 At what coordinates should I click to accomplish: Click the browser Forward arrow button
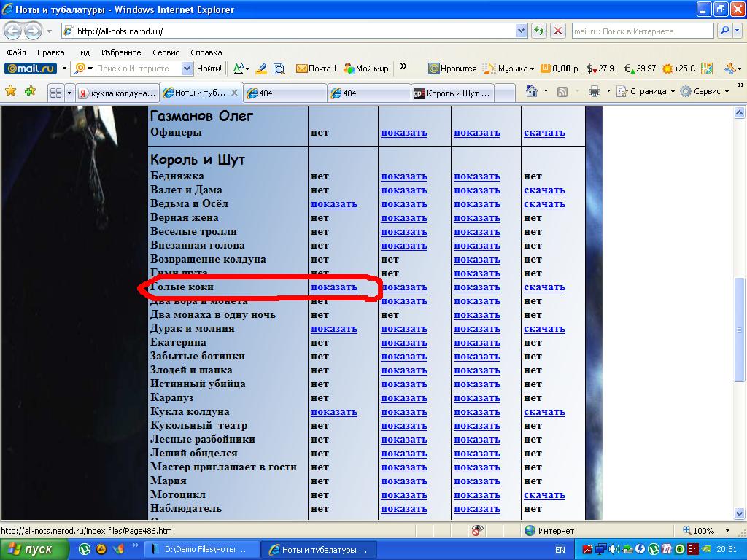(x=33, y=31)
